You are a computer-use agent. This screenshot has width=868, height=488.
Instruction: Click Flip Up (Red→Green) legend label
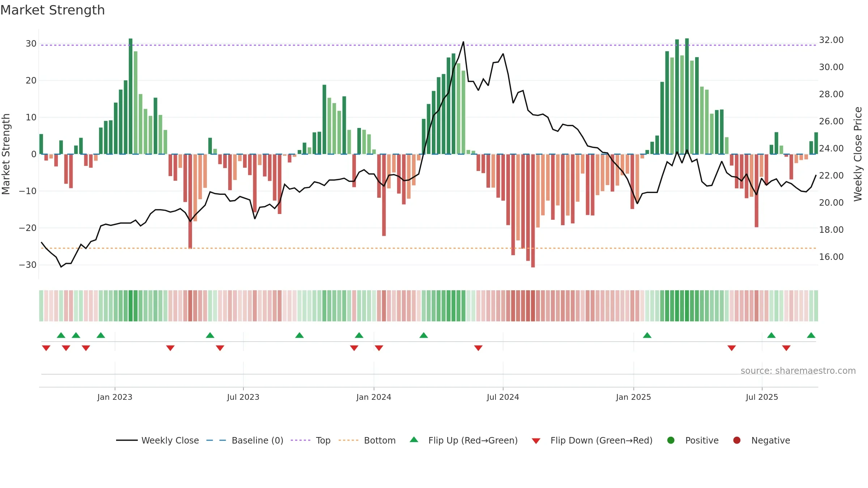473,441
